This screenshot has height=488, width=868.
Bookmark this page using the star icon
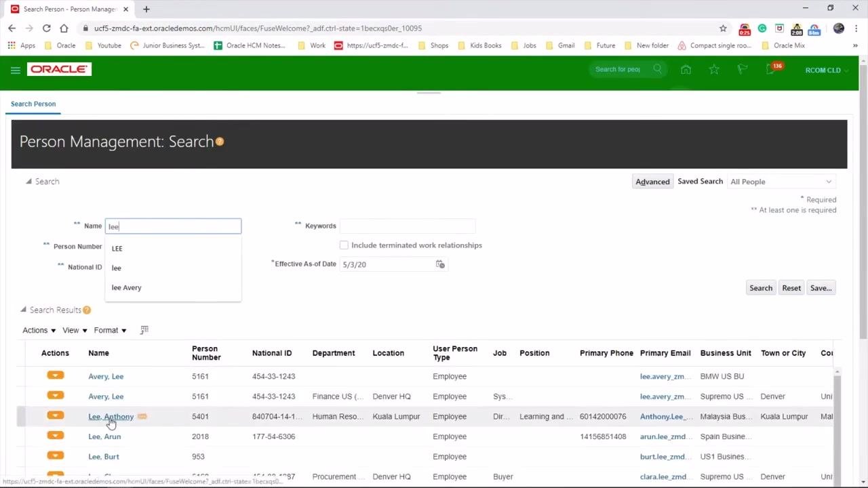(x=723, y=28)
